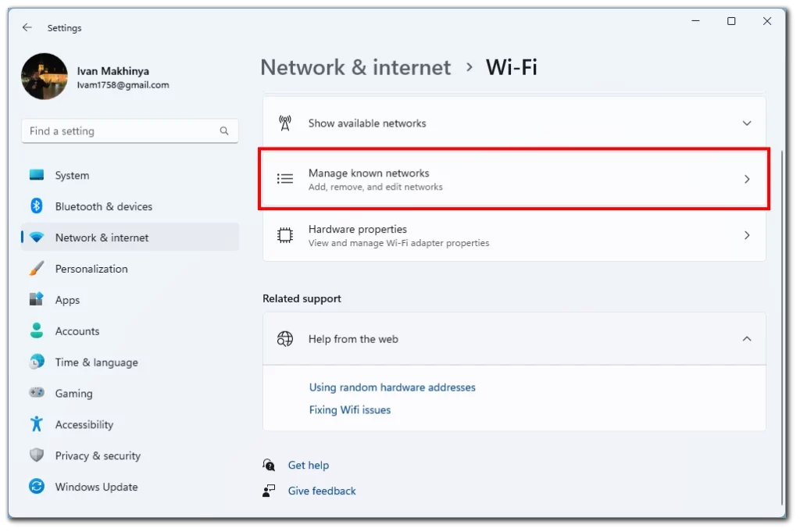Viewport: 800px width, 532px height.
Task: Maximize the Settings window
Action: (x=731, y=21)
